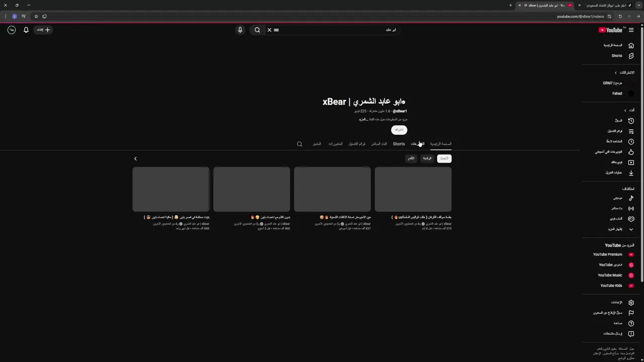
Task: Click the white Subscribe button under channel name
Action: [x=399, y=130]
